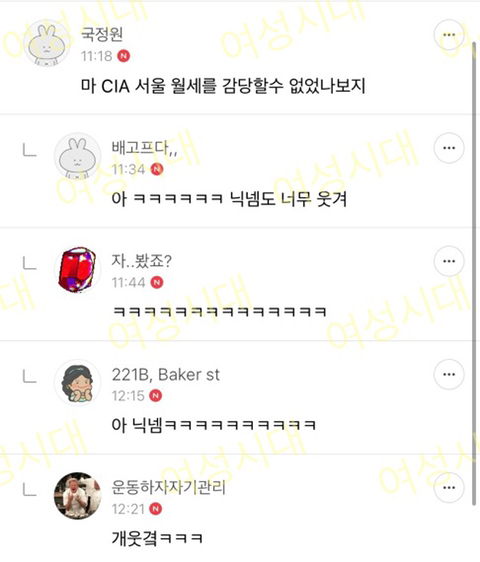Click the new badge beside 12:15 timestamp
This screenshot has width=480, height=562.
(x=156, y=396)
